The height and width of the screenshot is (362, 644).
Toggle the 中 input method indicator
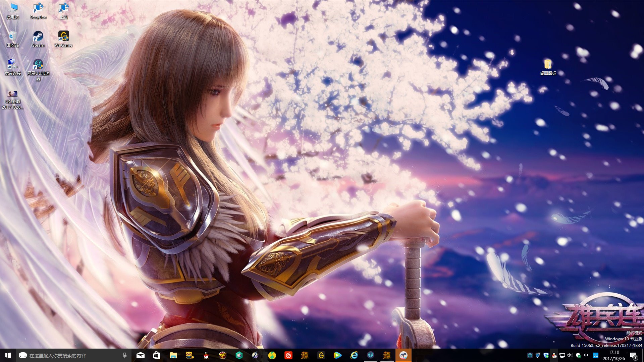(586, 355)
